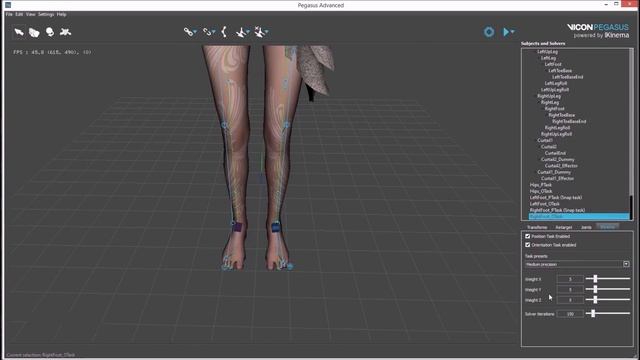Select Curtail1_Dummy in the tree

tap(554, 172)
